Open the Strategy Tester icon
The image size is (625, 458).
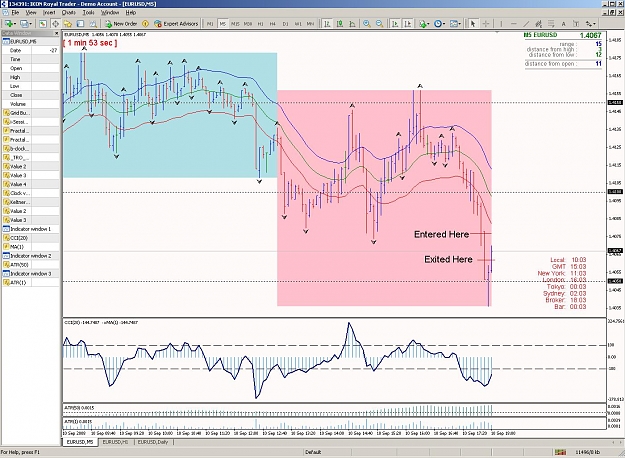92,24
